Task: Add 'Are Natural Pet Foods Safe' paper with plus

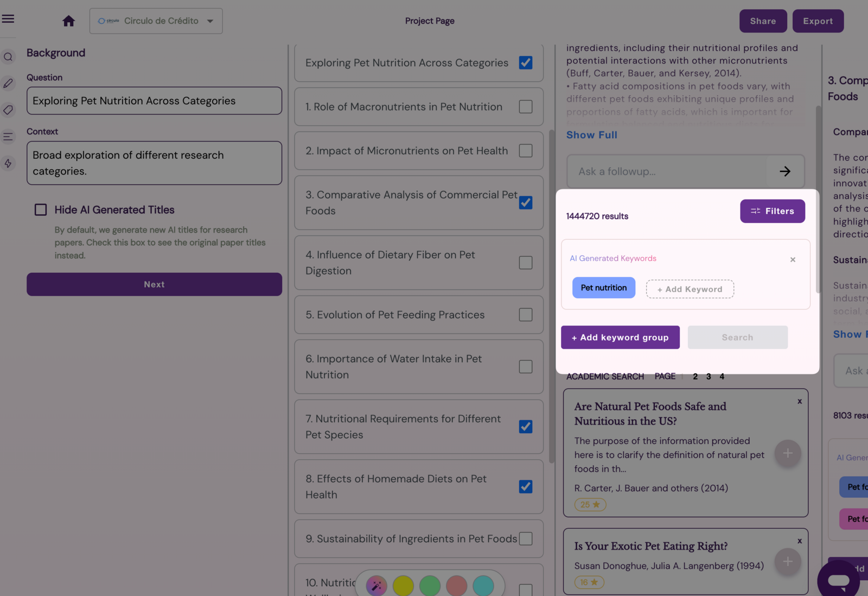Action: (788, 453)
